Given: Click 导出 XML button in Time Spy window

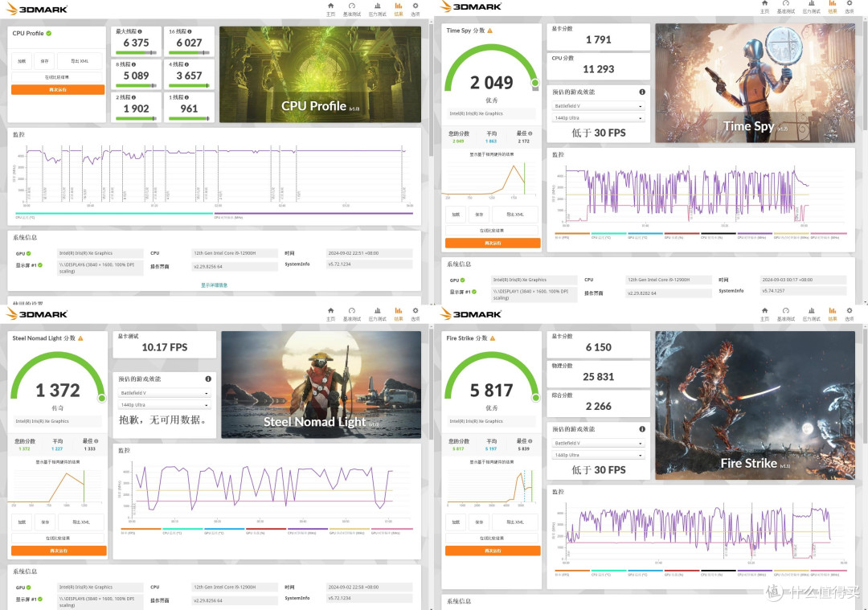Looking at the screenshot, I should pyautogui.click(x=515, y=215).
